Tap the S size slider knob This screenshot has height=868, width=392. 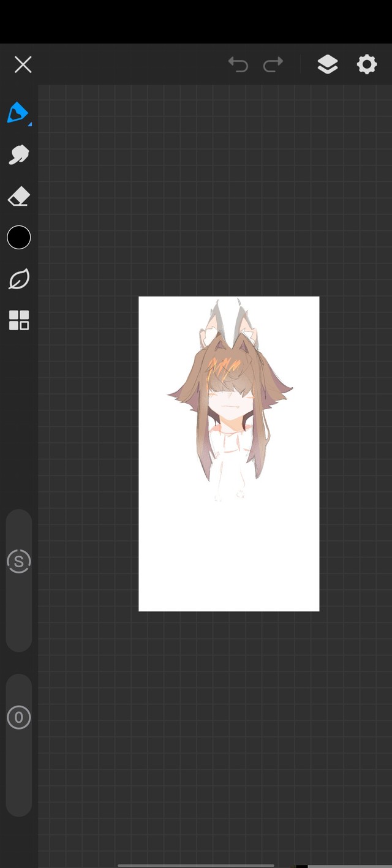tap(18, 561)
